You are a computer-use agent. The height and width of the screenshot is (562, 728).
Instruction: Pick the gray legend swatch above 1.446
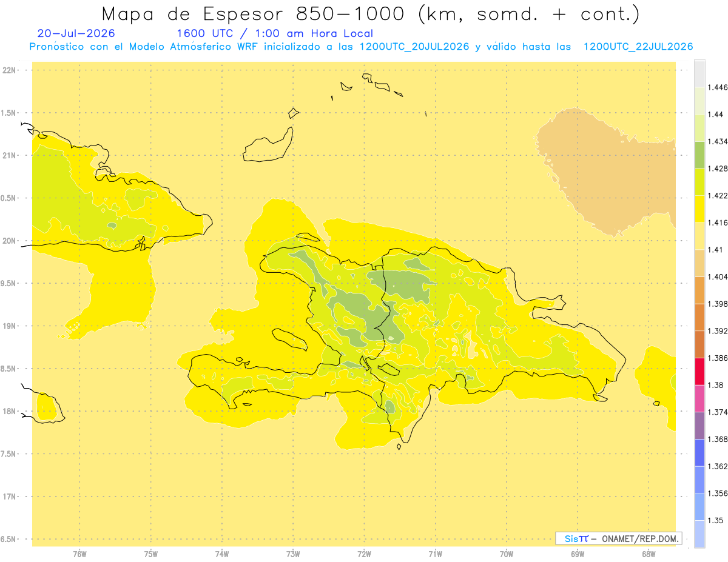click(699, 73)
